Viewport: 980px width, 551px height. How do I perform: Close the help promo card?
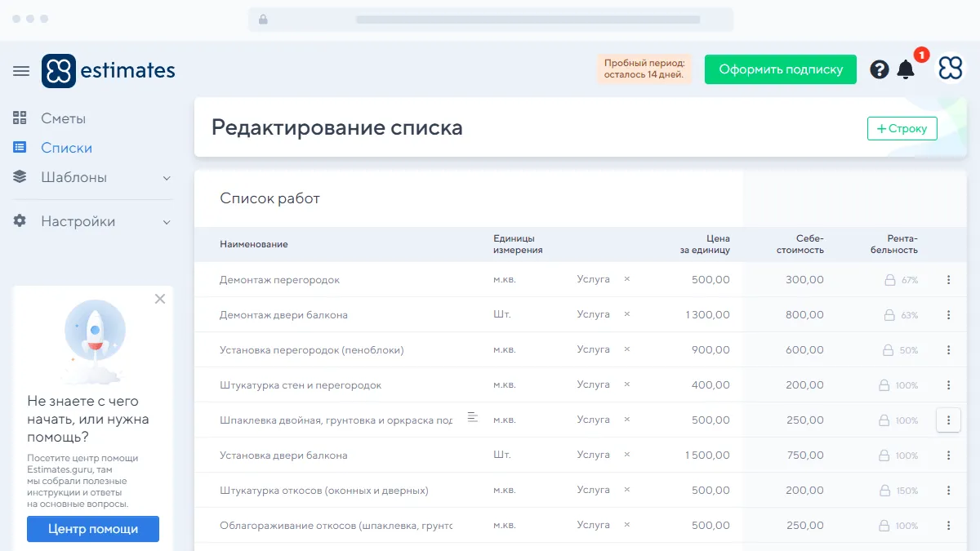160,299
